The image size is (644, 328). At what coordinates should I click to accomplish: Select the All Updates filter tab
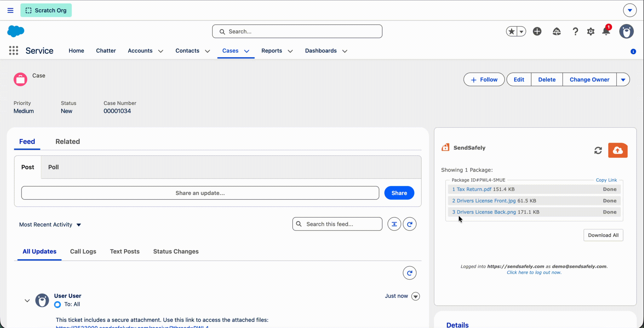tap(40, 252)
